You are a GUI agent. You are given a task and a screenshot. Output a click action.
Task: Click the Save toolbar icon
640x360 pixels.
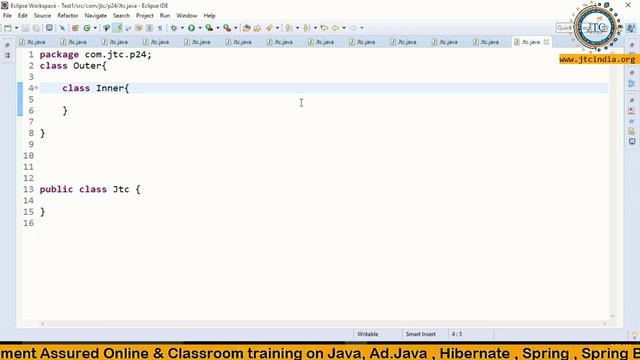click(x=25, y=28)
